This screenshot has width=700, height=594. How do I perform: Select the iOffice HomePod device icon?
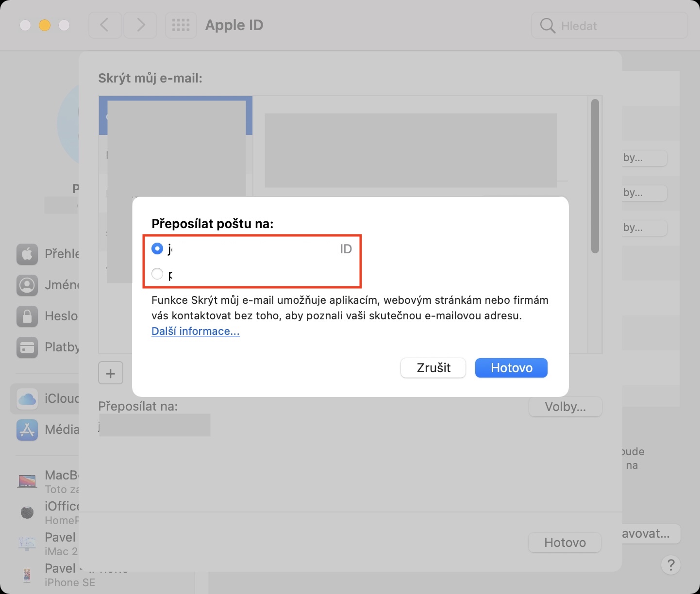[27, 512]
